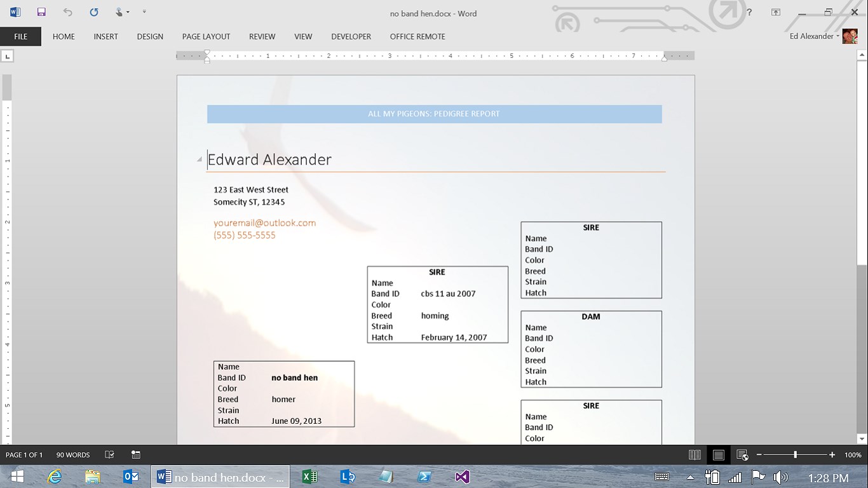Open Excel from the Windows taskbar
This screenshot has height=488, width=868.
[x=309, y=477]
